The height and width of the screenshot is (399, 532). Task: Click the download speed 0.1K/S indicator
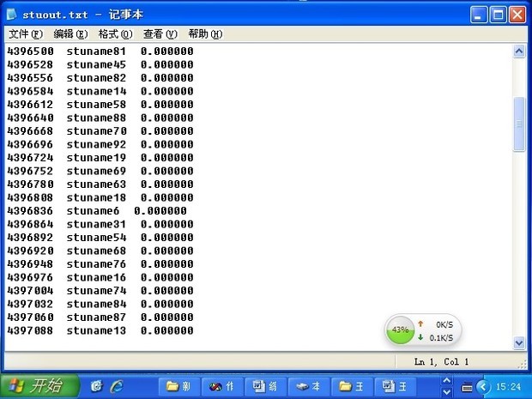436,337
